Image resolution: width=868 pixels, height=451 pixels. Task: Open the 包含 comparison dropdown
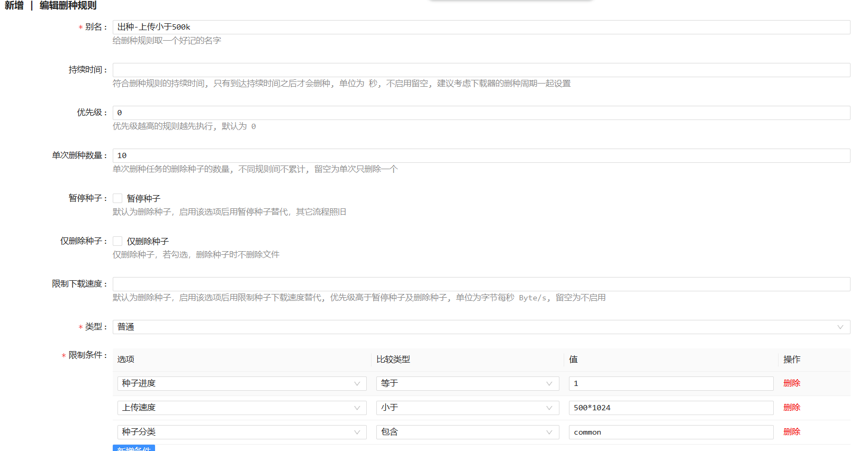point(467,432)
